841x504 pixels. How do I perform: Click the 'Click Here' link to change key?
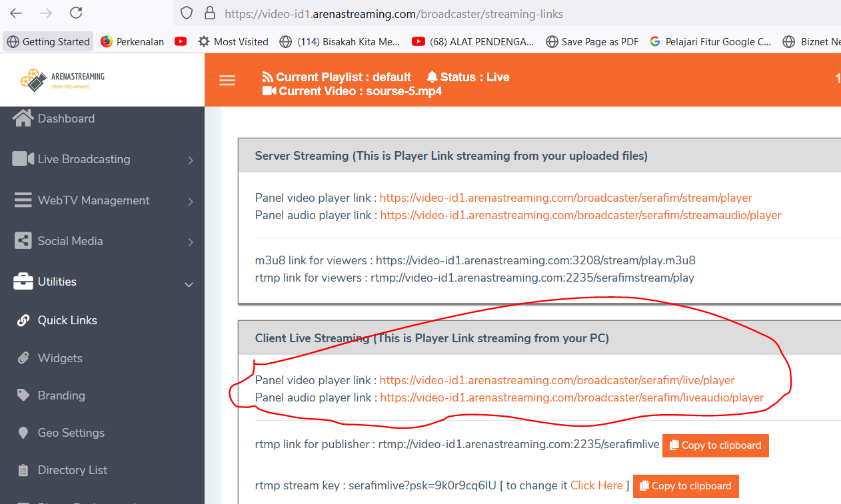tap(596, 485)
